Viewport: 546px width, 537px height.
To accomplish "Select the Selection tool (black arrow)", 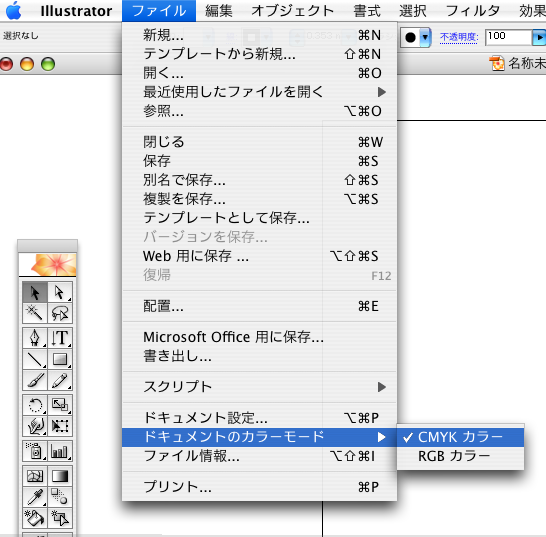I will pyautogui.click(x=35, y=292).
